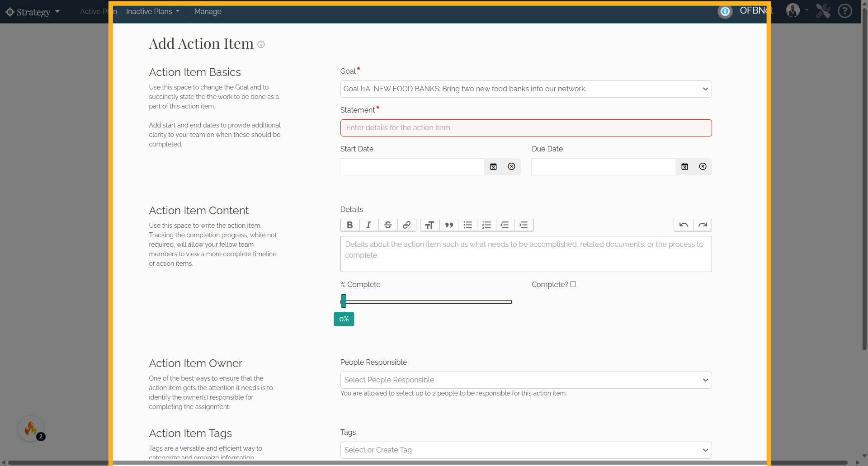Screen dimensions: 868x466
Task: Click the Action Item Content heading
Action: [x=198, y=211]
